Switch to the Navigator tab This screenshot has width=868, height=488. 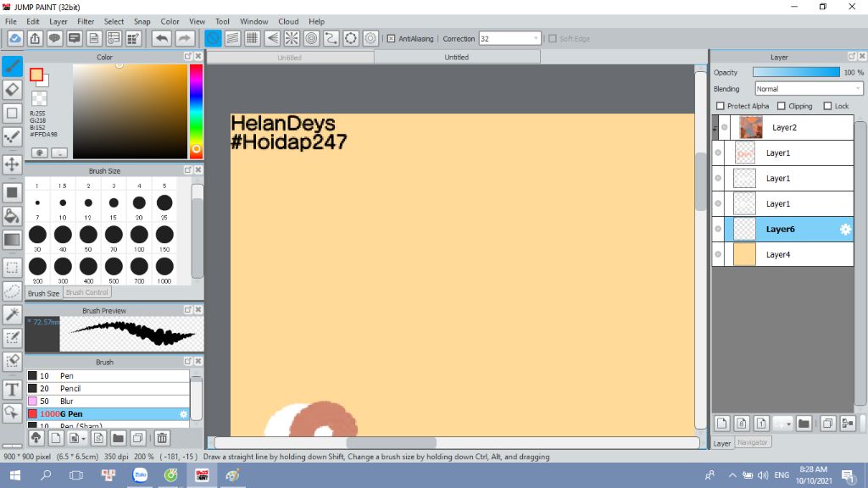pyautogui.click(x=753, y=442)
